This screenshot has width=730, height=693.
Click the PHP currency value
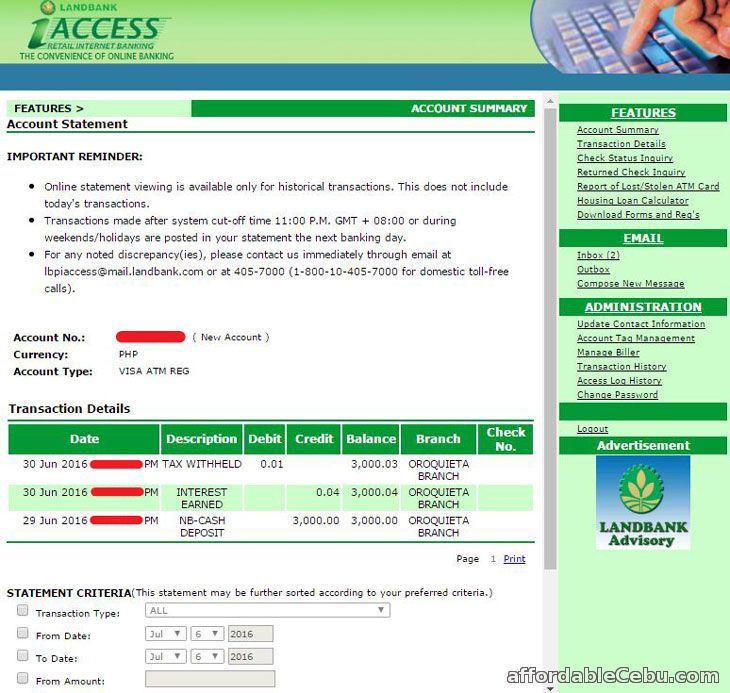128,354
